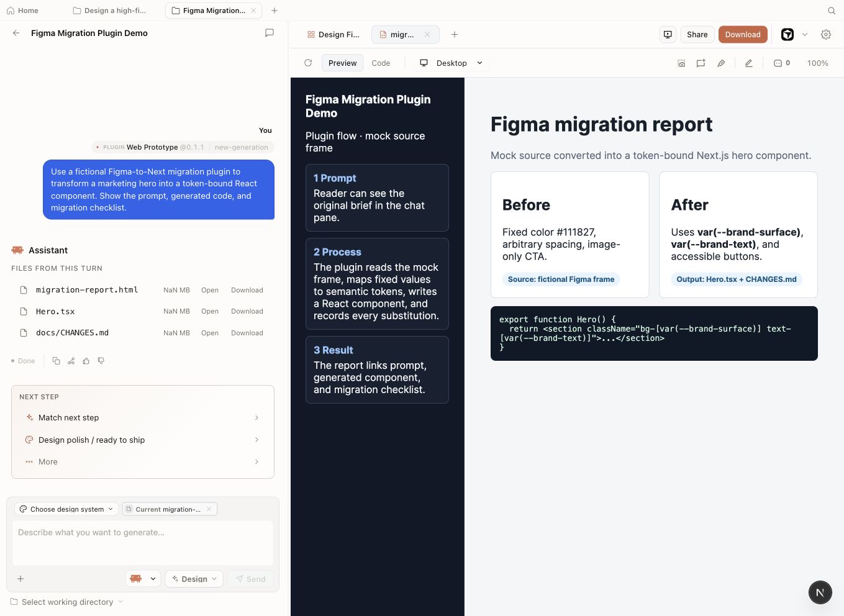The image size is (844, 616).
Task: Give a thumbs up to the response
Action: 86,361
